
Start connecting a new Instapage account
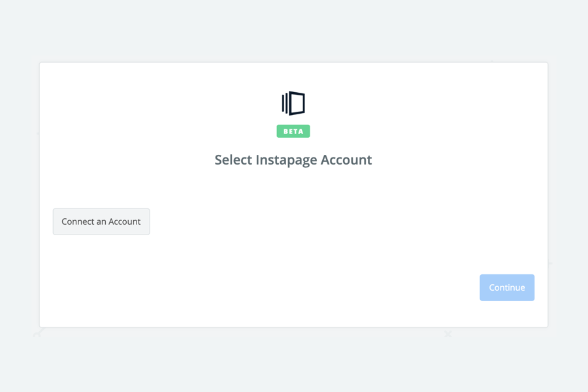point(101,221)
